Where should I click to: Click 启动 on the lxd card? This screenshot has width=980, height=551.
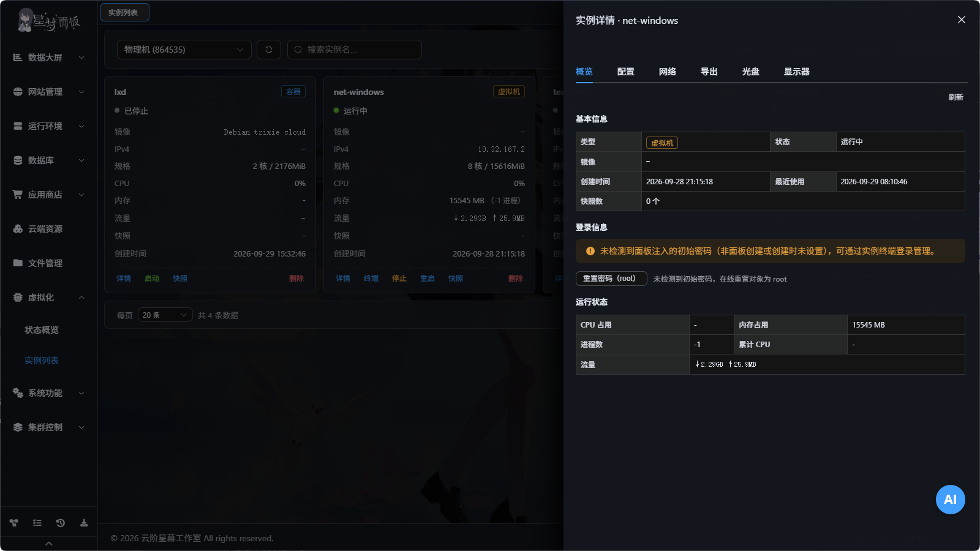152,279
